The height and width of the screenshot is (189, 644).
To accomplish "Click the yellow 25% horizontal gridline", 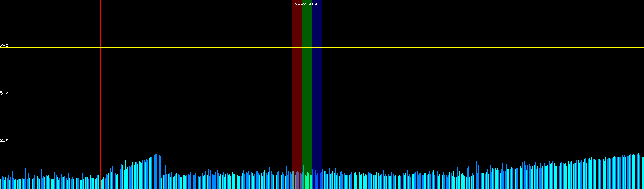I will coord(220,142).
